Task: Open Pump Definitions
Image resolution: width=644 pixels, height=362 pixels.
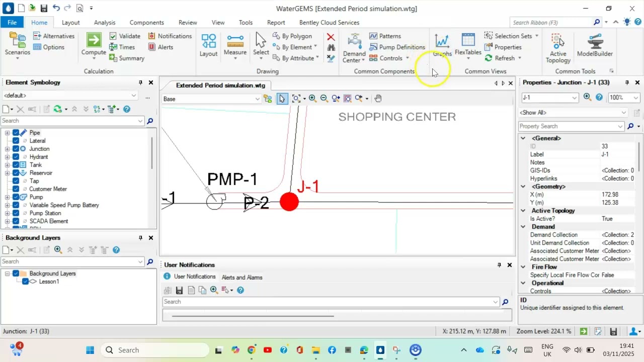Action: [x=397, y=47]
